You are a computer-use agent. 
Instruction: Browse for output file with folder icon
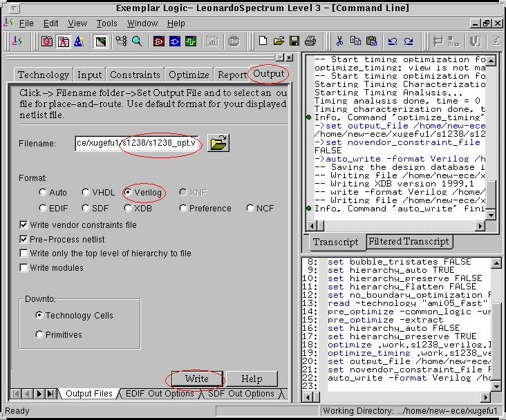pos(218,143)
